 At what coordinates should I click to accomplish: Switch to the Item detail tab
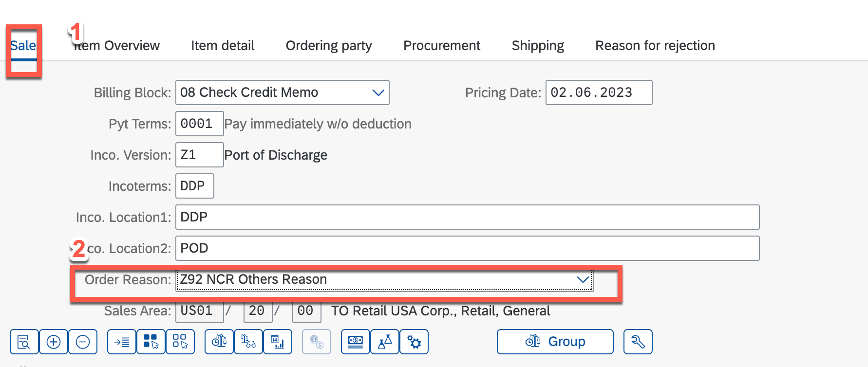click(223, 46)
